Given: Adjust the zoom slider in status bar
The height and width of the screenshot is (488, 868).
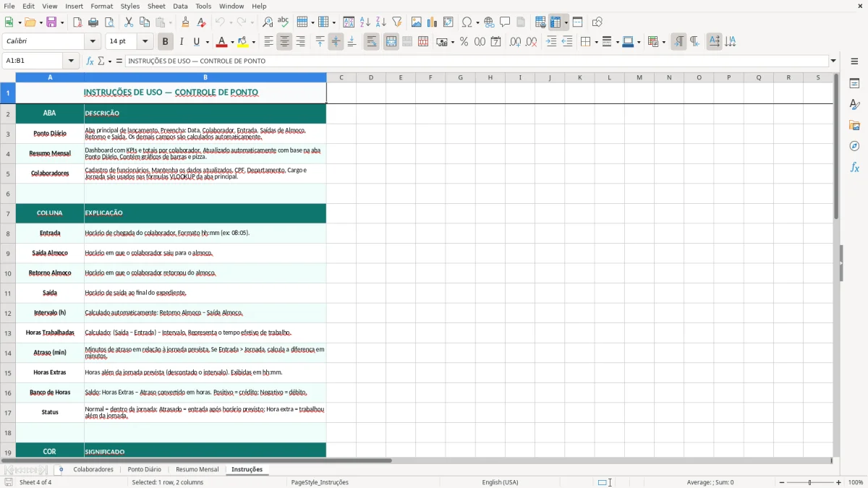Looking at the screenshot, I should [809, 482].
